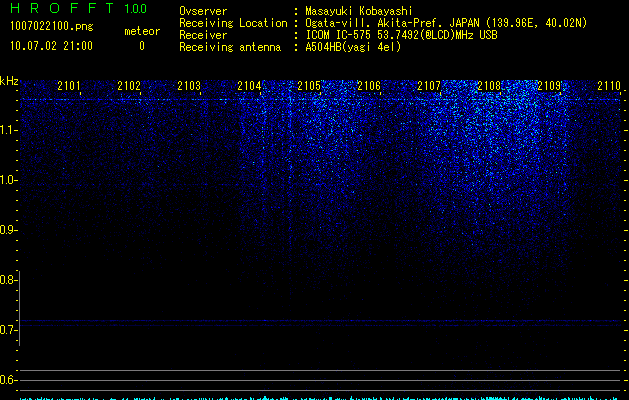Click the 0.8 kHz frequency label
The width and height of the screenshot is (629, 400).
8,280
